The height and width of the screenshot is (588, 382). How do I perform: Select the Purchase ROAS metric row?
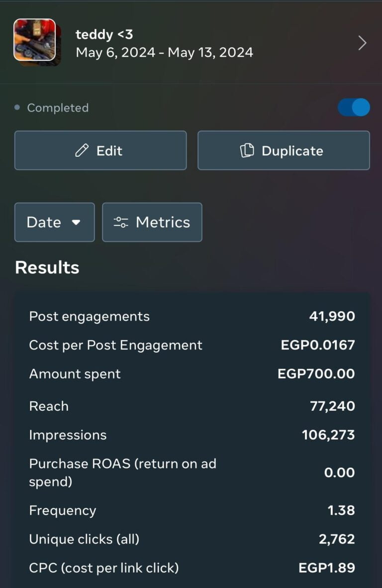(x=191, y=472)
